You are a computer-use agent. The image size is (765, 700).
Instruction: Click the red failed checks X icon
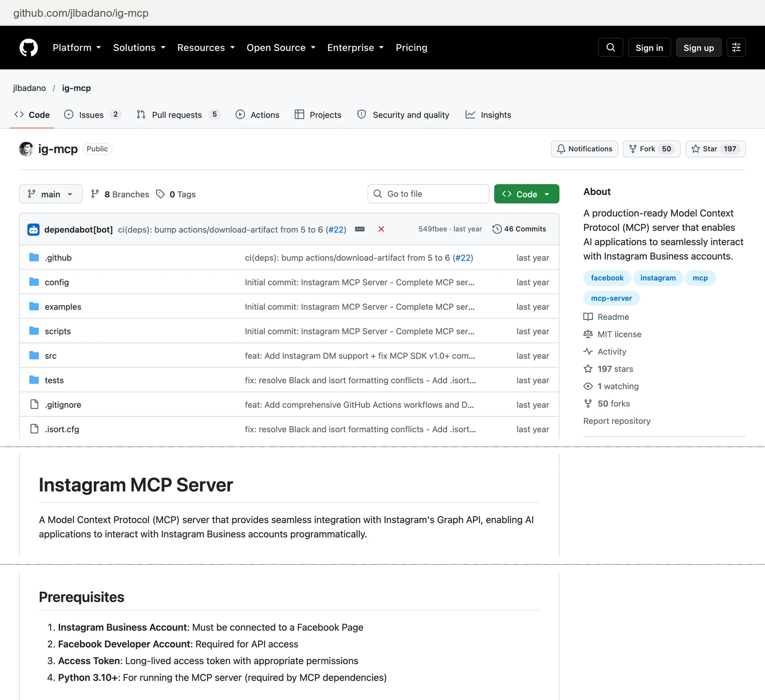point(381,229)
